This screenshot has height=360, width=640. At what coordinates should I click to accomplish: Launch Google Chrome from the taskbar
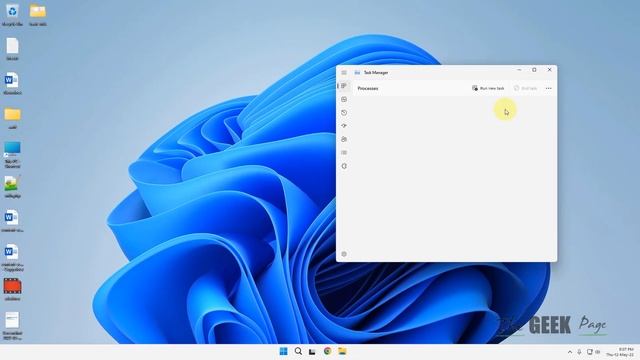[x=327, y=351]
